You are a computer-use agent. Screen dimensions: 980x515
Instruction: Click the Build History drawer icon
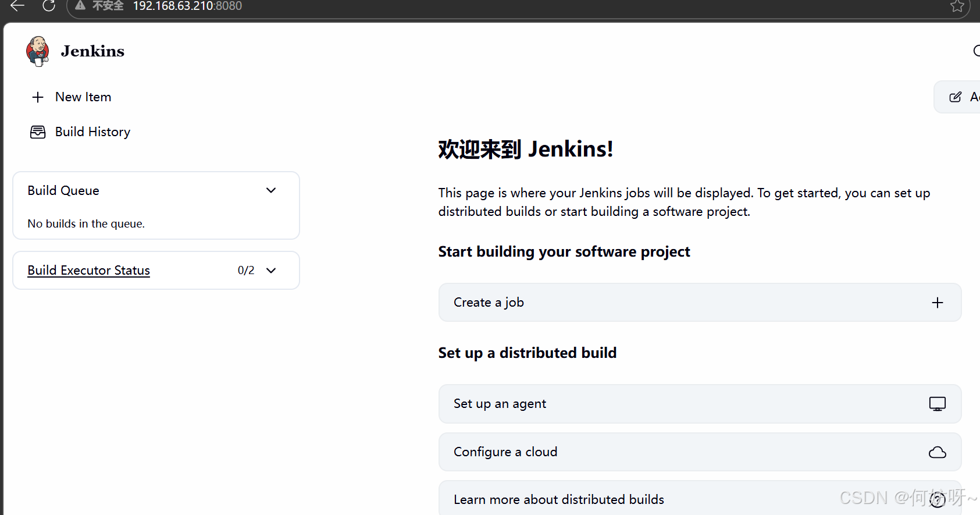[38, 132]
